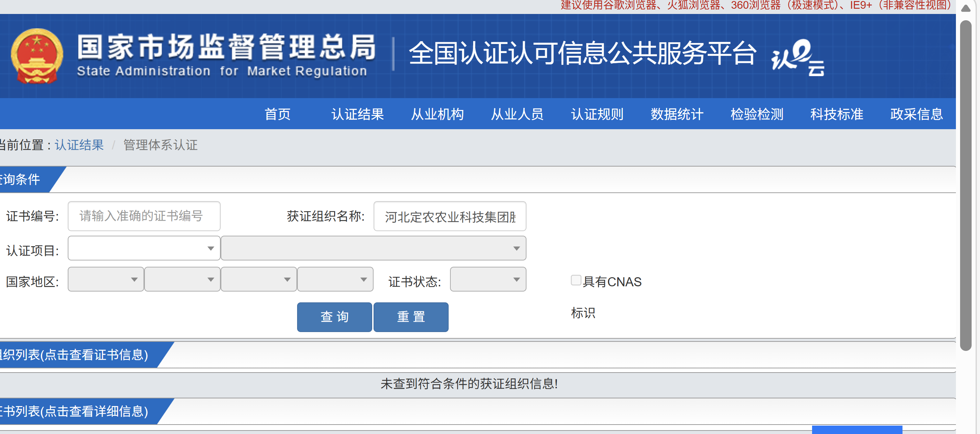Focus the 证书编号 input field
Image resolution: width=980 pixels, height=434 pixels.
[x=144, y=216]
